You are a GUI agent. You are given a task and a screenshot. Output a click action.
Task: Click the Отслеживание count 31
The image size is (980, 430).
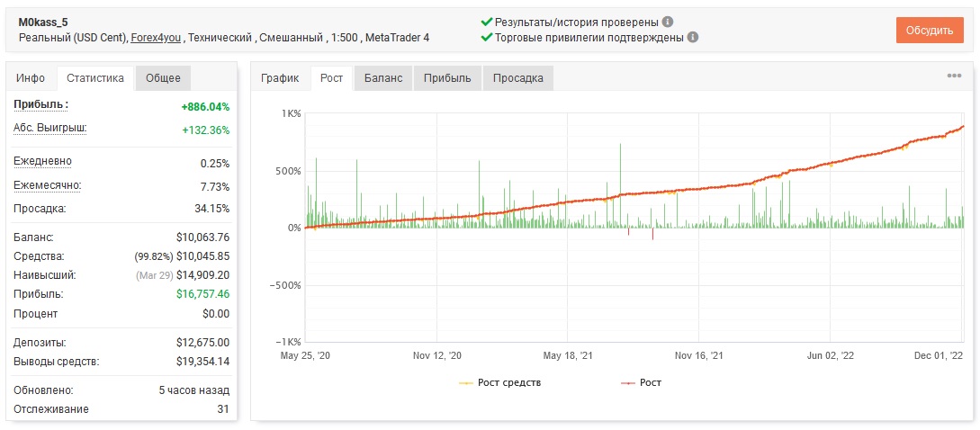point(224,409)
